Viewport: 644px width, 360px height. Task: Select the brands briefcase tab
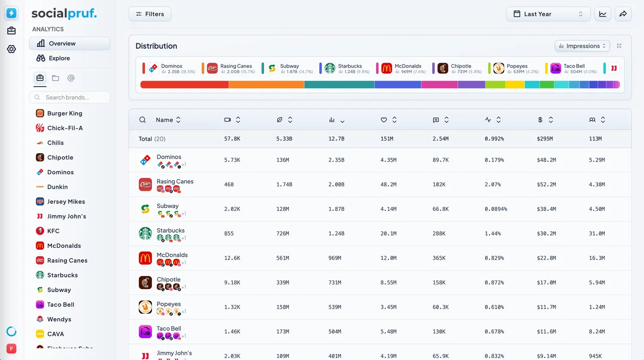coord(40,78)
